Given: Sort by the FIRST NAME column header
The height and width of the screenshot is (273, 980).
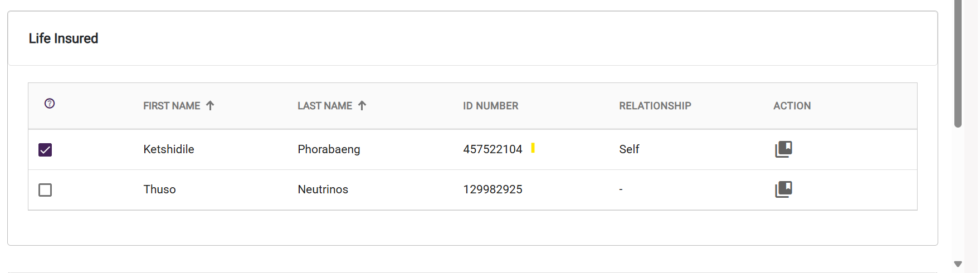Looking at the screenshot, I should pos(172,106).
